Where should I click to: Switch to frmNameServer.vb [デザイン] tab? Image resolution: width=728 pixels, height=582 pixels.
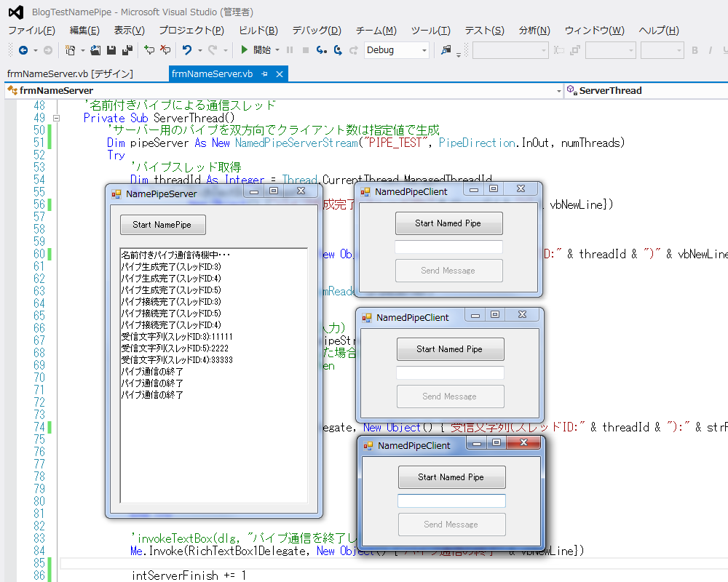coord(70,74)
